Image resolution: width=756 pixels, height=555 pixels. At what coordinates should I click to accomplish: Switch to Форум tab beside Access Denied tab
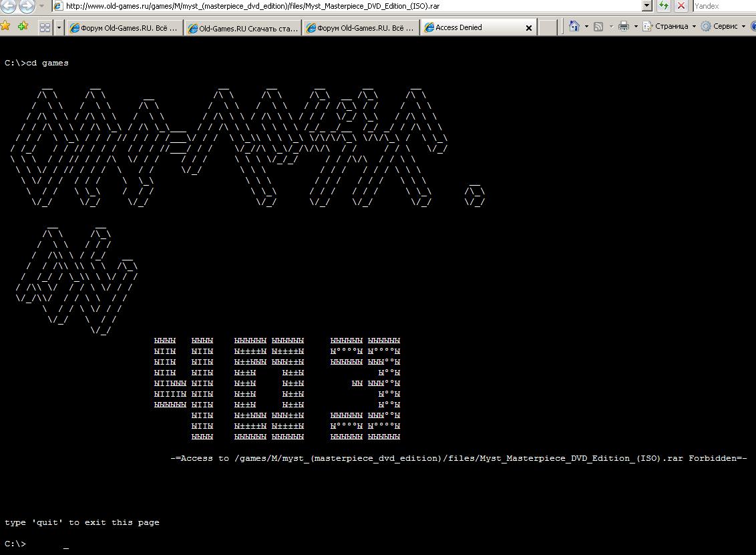click(361, 28)
